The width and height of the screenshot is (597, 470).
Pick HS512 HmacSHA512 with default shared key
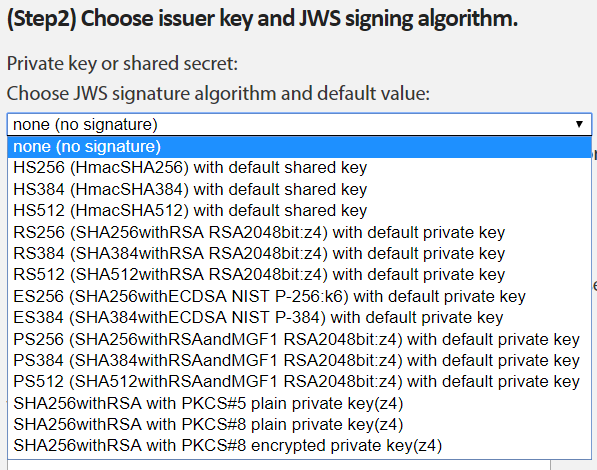point(300,210)
